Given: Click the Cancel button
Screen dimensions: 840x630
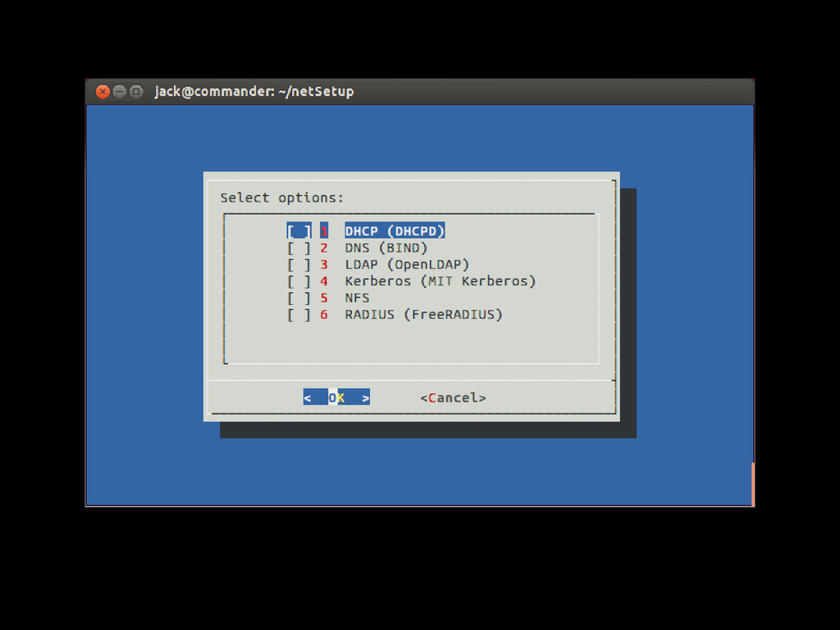Looking at the screenshot, I should 453,398.
